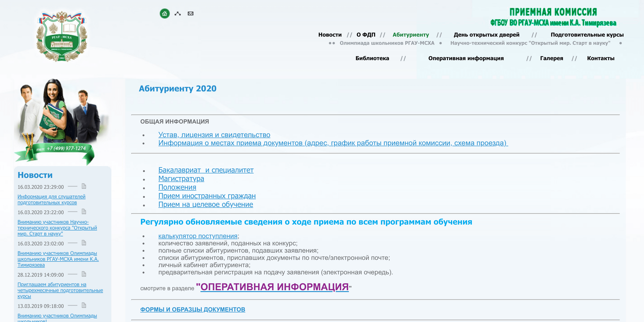Image resolution: width=644 pixels, height=322 pixels.
Task: Open Устав, лицензия и свидетельство link
Action: (214, 135)
